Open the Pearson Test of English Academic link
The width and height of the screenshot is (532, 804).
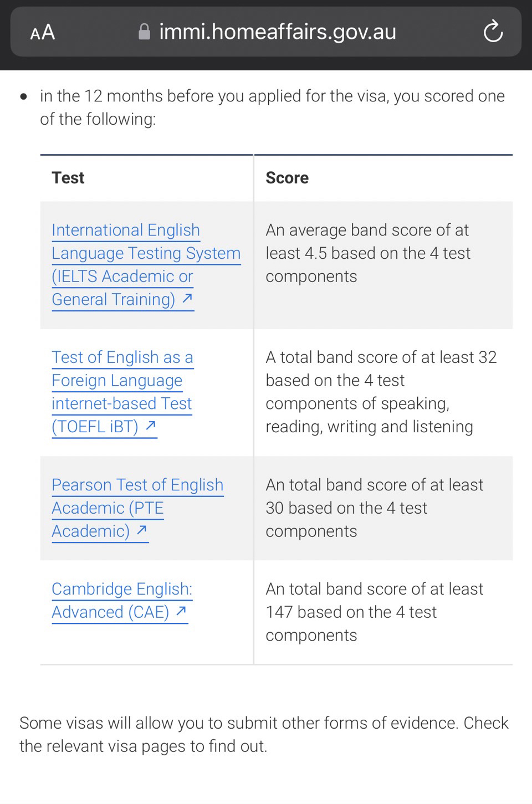click(137, 485)
